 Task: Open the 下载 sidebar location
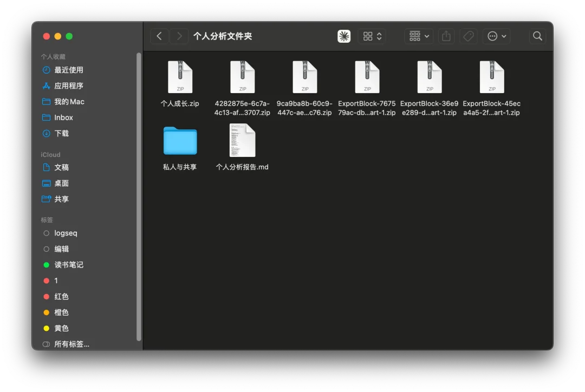[61, 133]
